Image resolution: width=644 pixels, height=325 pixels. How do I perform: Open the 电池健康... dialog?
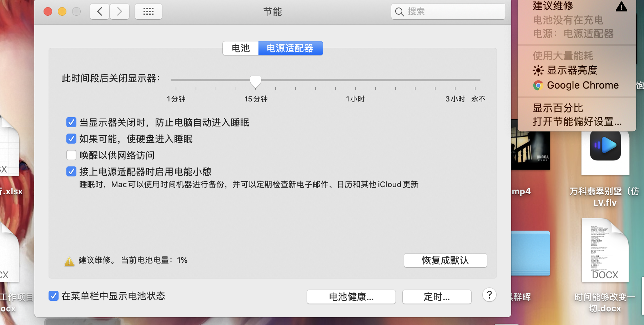click(x=351, y=297)
